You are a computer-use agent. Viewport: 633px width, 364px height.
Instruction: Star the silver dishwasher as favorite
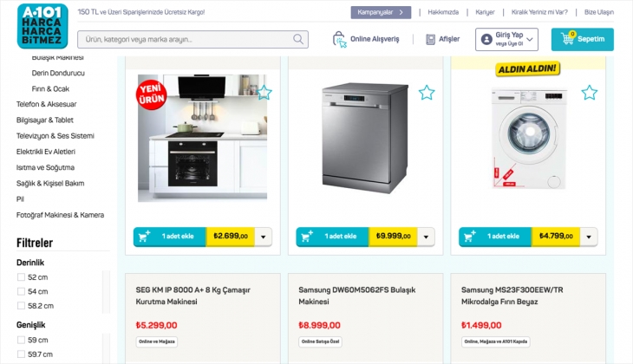coord(427,93)
